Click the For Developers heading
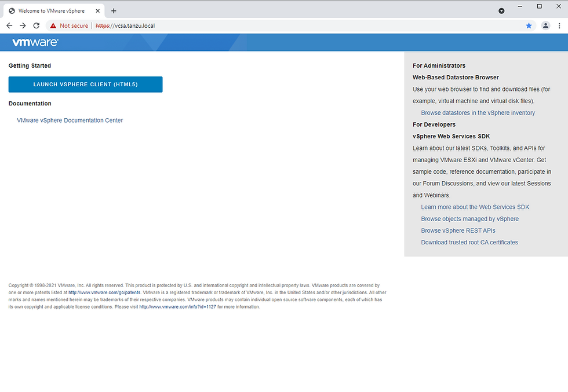 click(x=434, y=124)
